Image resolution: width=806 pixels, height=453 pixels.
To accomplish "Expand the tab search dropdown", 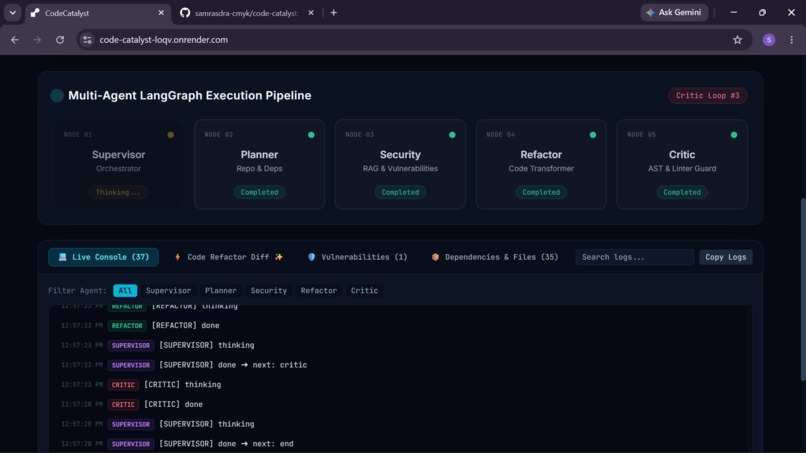I will coord(12,13).
